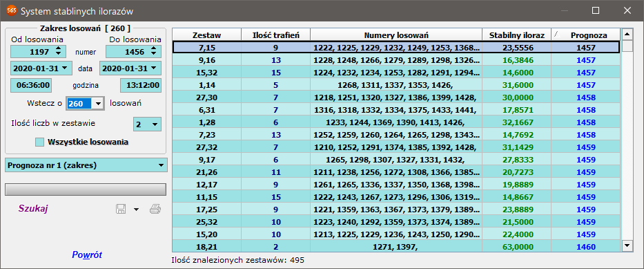644x269 pixels.
Task: Click scrollbar up arrow in results table
Action: pyautogui.click(x=627, y=34)
